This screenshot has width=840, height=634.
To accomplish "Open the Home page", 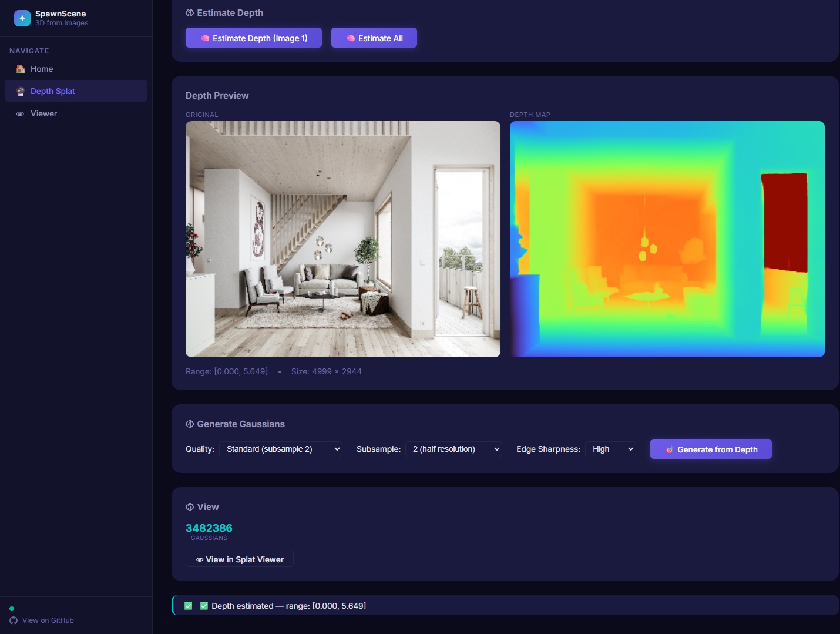I will tap(76, 69).
